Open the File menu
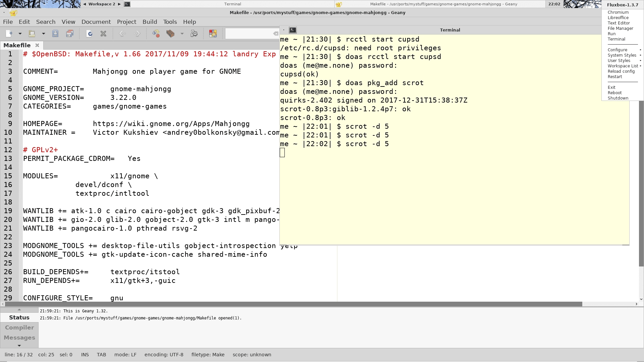Screen dimensions: 644x362 click(8, 22)
